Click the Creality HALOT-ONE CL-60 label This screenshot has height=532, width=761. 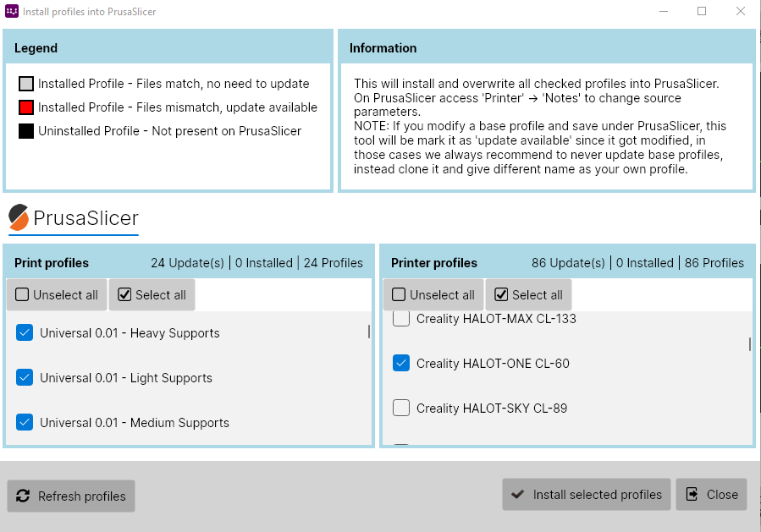pos(493,363)
